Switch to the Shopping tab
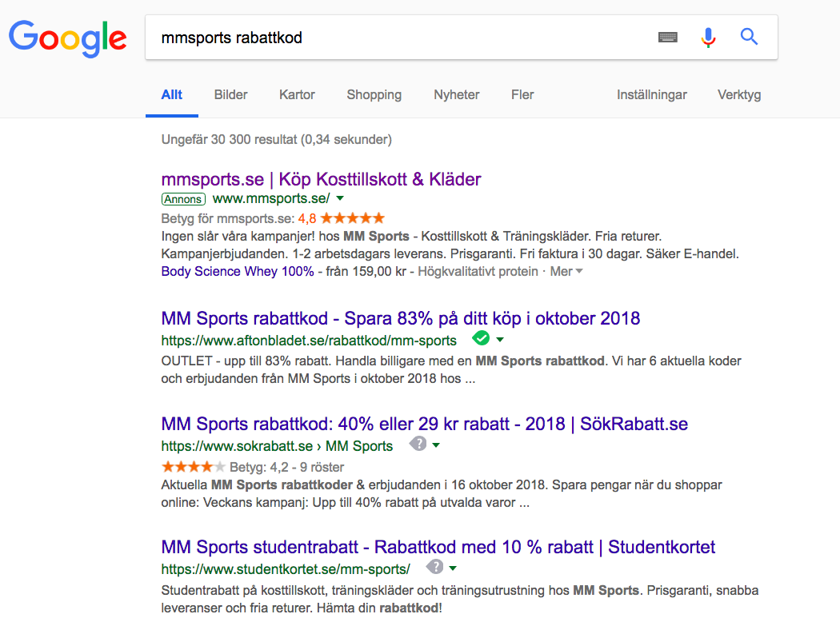This screenshot has height=630, width=840. 374,95
